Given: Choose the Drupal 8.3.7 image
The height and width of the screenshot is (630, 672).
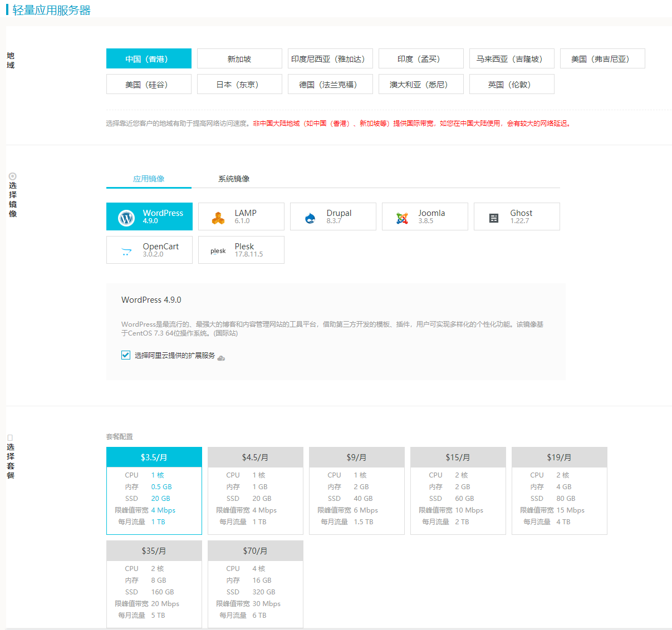Looking at the screenshot, I should tap(333, 216).
